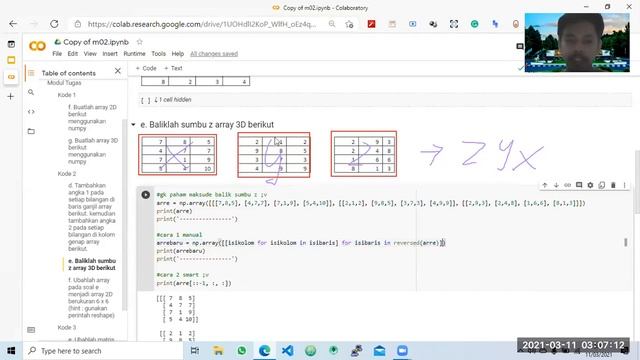This screenshot has width=640, height=360.
Task: Go to Kode 1 in table of contents
Action: click(67, 95)
